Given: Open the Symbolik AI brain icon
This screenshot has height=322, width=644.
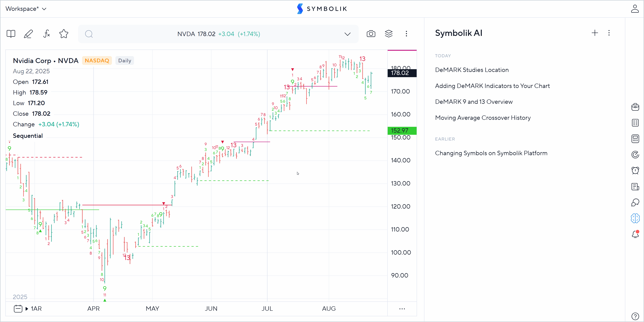Looking at the screenshot, I should click(x=635, y=218).
